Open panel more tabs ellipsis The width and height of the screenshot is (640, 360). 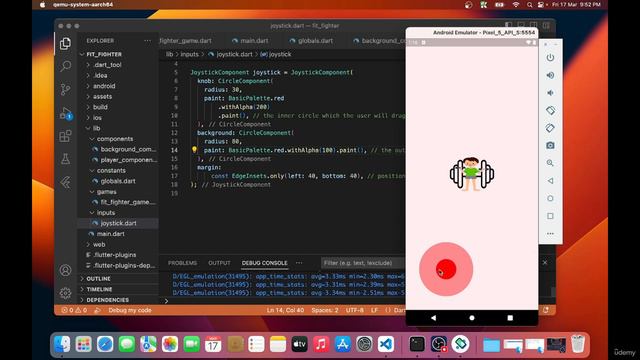(299, 263)
